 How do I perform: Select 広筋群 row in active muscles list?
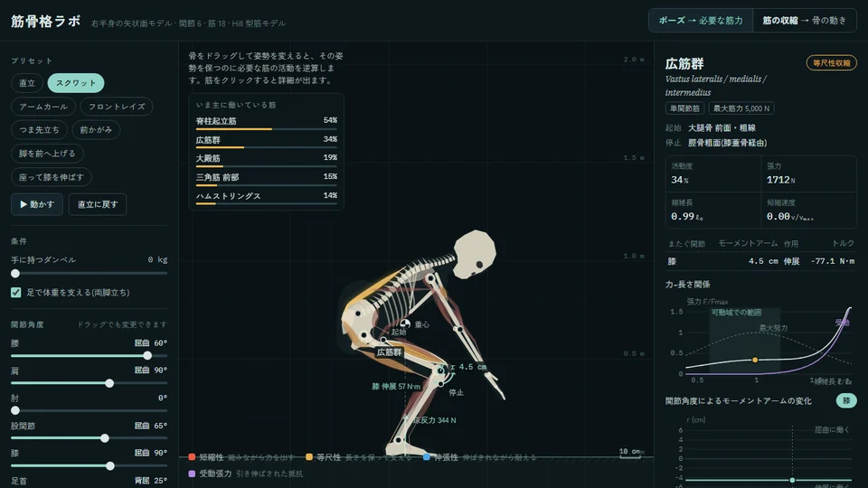(266, 141)
